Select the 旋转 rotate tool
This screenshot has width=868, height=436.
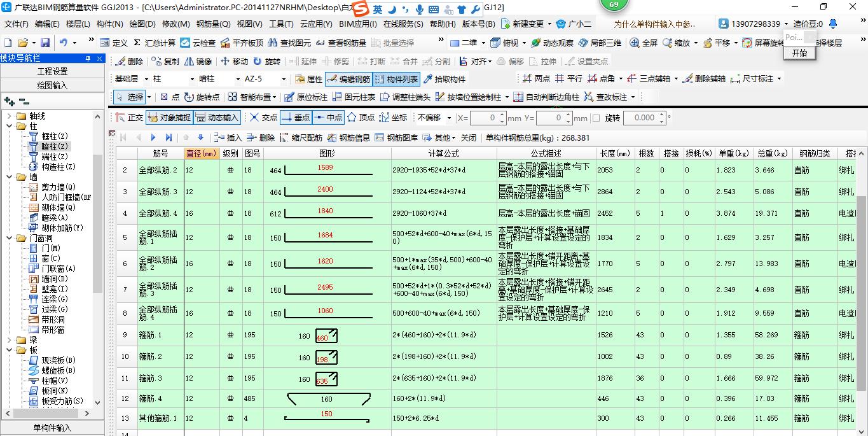[266, 61]
